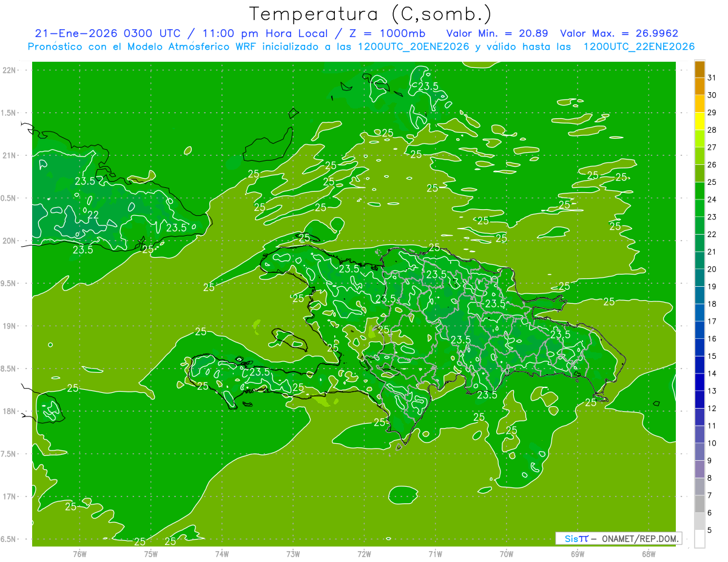Click the initialization time "1200UTC_20ENE2026"
Screen dimensions: 728x562
click(413, 47)
